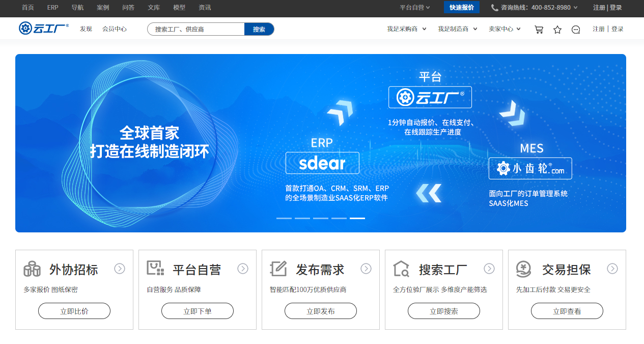This screenshot has height=344, width=644.
Task: Click 登录 in the white header
Action: (x=618, y=29)
